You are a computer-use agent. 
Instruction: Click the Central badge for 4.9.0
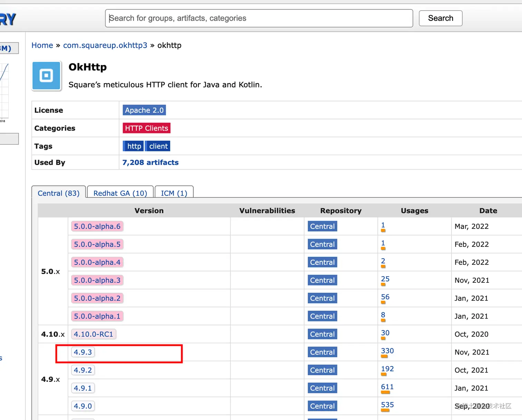(322, 406)
